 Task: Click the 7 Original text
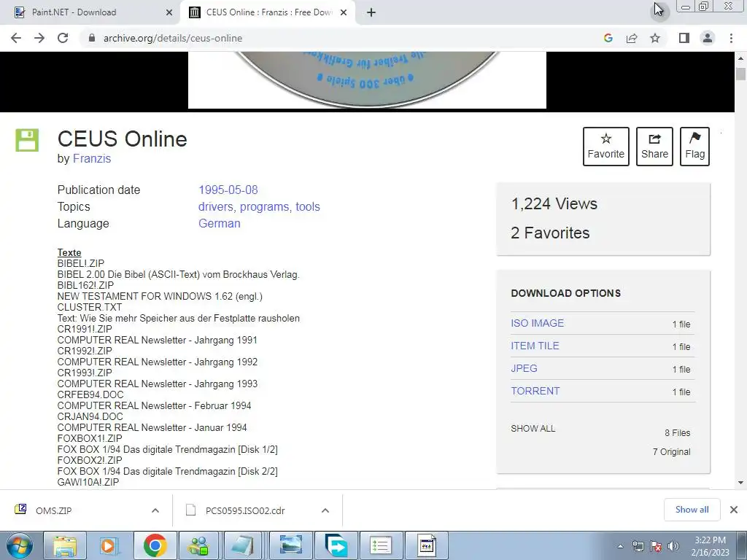pyautogui.click(x=671, y=452)
